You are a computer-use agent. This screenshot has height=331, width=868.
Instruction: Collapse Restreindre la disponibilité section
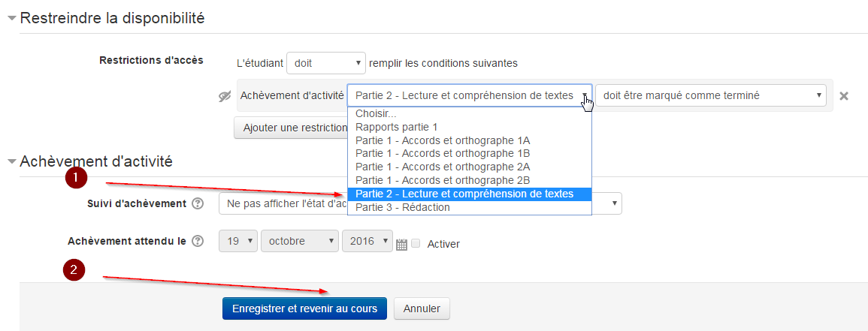point(11,19)
